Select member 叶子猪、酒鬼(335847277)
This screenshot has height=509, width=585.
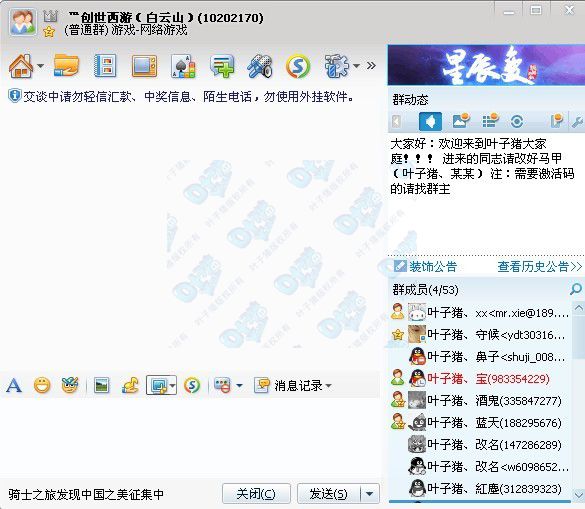coord(480,400)
